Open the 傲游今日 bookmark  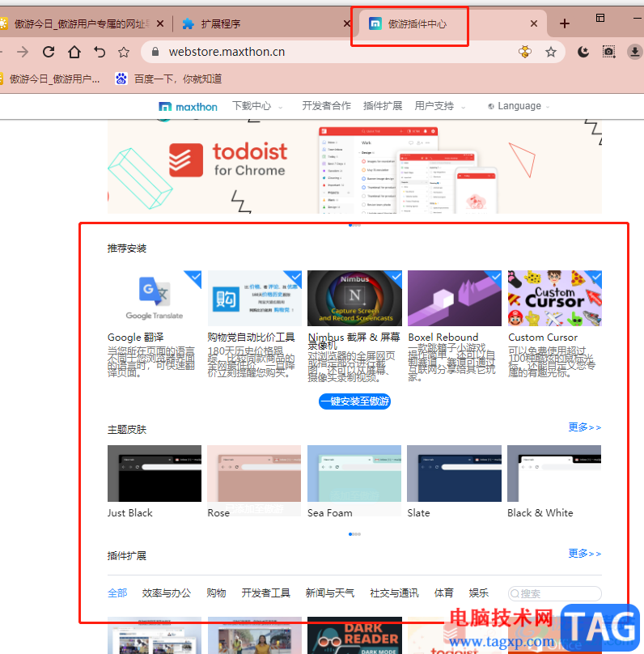(50, 79)
